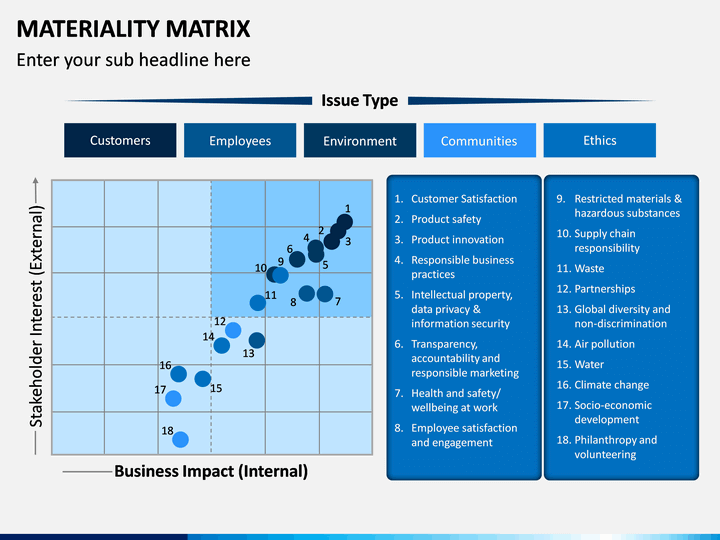
Task: Click the Business Impact (Internal) axis label
Action: (211, 471)
